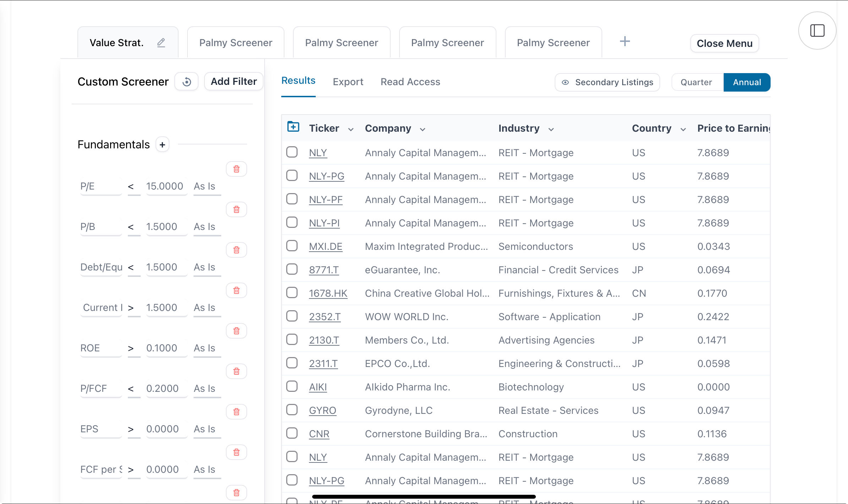Click the Price to Earnings column header
The image size is (848, 504).
pos(733,128)
